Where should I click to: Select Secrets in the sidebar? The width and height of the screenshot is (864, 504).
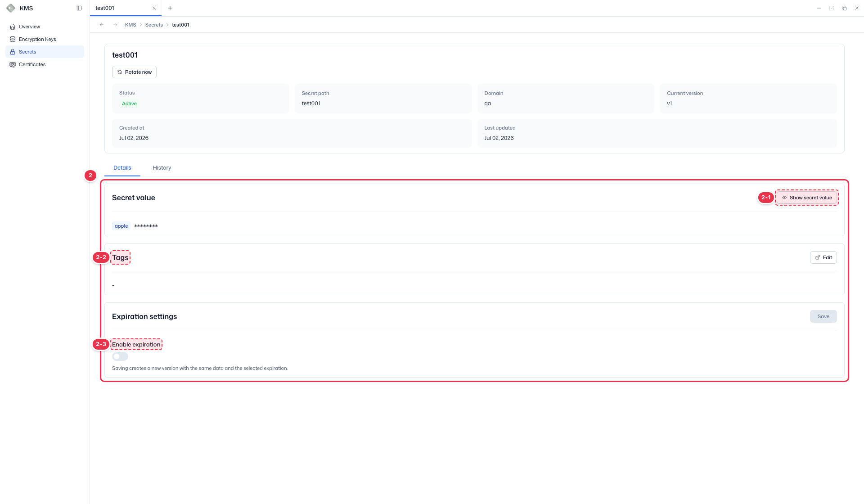tap(45, 52)
